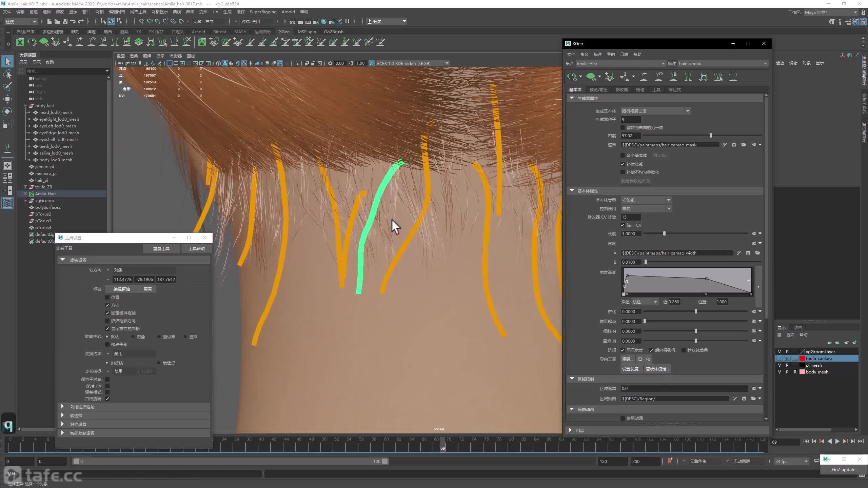This screenshot has width=868, height=488.
Task: Click green description icon in XGen window toolbar
Action: [591, 77]
